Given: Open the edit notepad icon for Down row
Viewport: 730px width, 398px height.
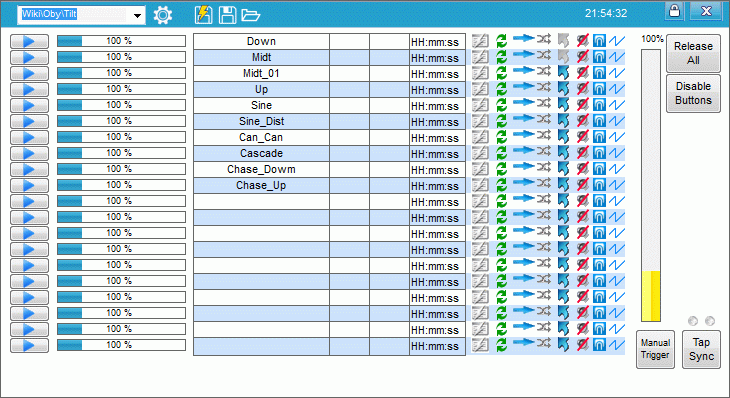Looking at the screenshot, I should click(480, 41).
